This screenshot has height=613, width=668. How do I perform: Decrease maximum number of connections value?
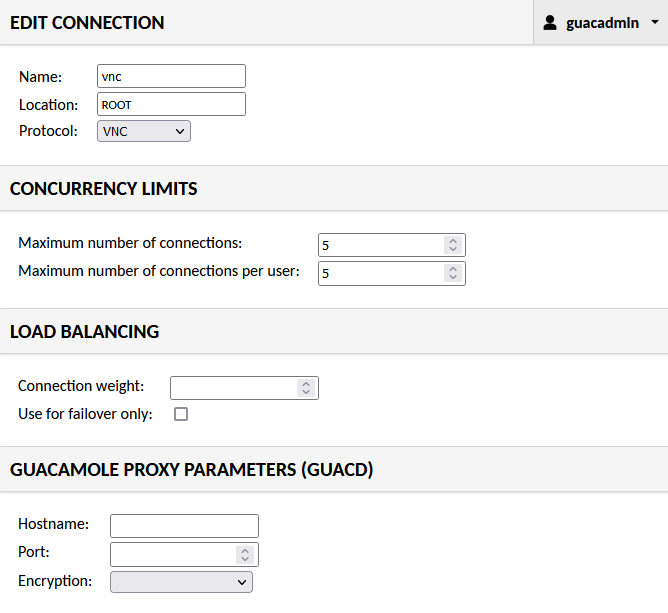tap(453, 249)
